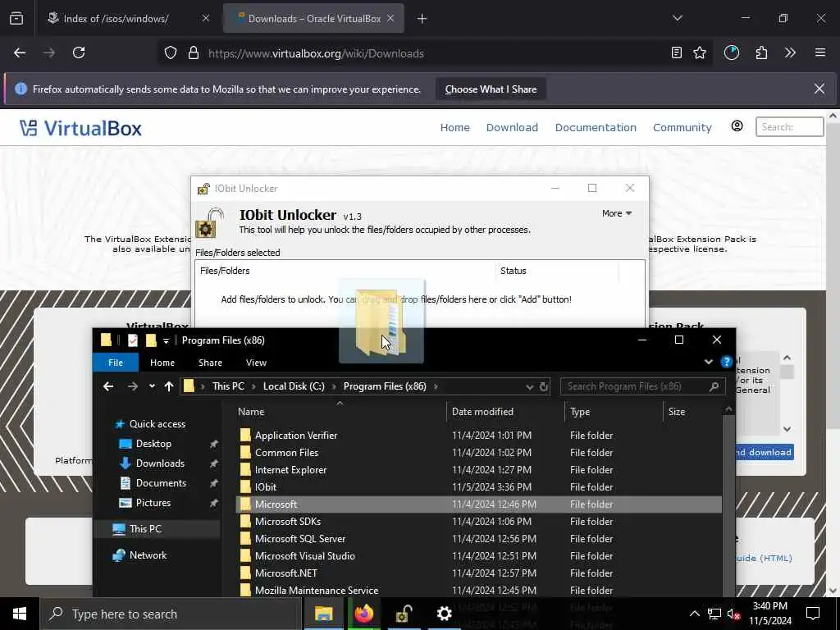Click IObit Unlocker Files/Folders column header
Image resolution: width=840 pixels, height=630 pixels.
[x=345, y=271]
